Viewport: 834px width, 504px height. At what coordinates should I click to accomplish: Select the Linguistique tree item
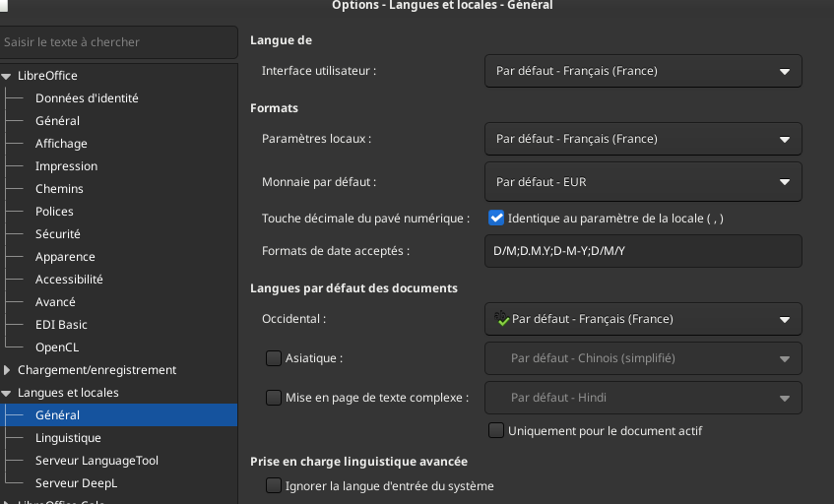68,438
